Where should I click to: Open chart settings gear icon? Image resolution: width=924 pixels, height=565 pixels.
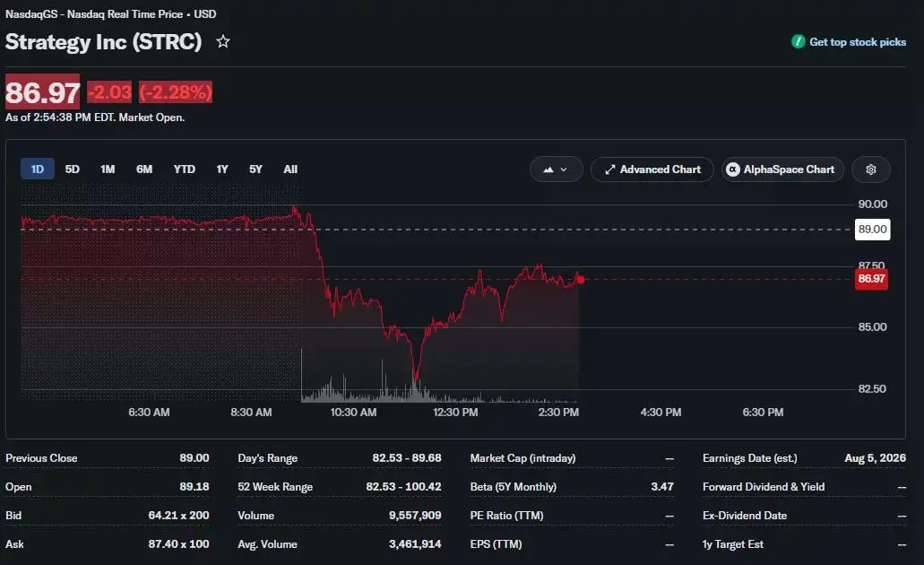[871, 169]
